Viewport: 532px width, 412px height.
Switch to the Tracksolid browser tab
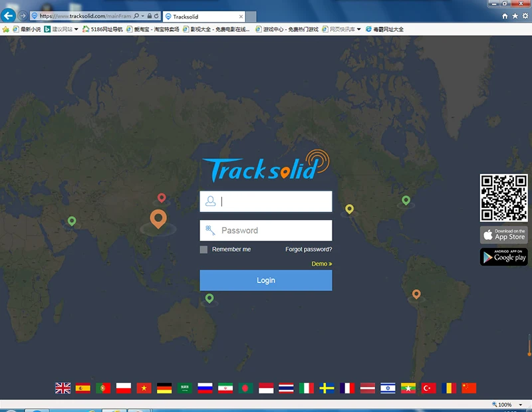(x=204, y=17)
